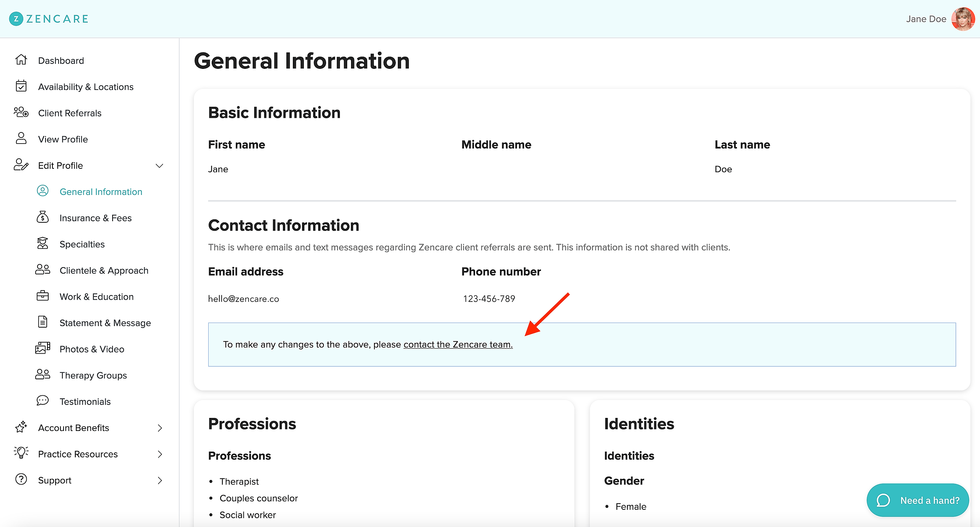Expand the Practice Resources chevron
Screen dimensions: 980x527
click(x=160, y=454)
